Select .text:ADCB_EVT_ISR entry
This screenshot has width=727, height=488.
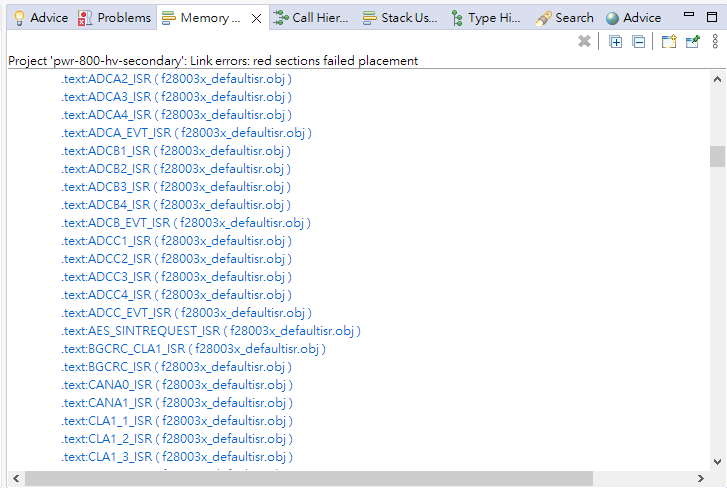pyautogui.click(x=186, y=223)
